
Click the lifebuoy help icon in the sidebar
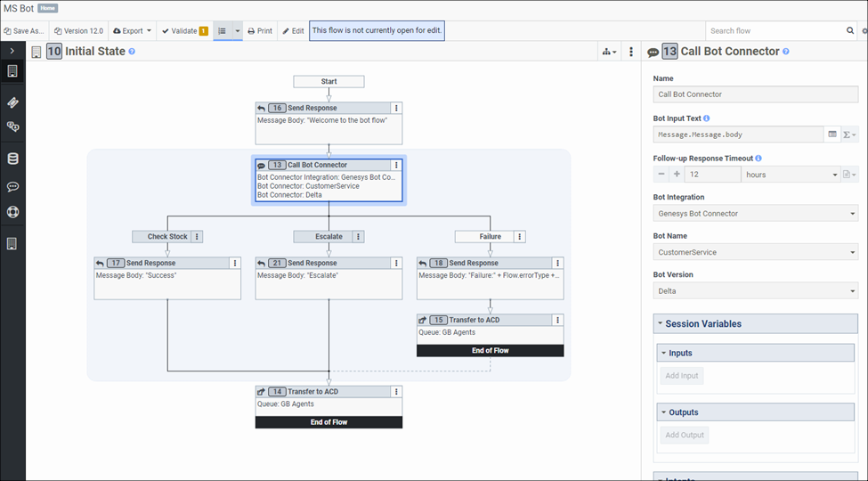tap(12, 212)
